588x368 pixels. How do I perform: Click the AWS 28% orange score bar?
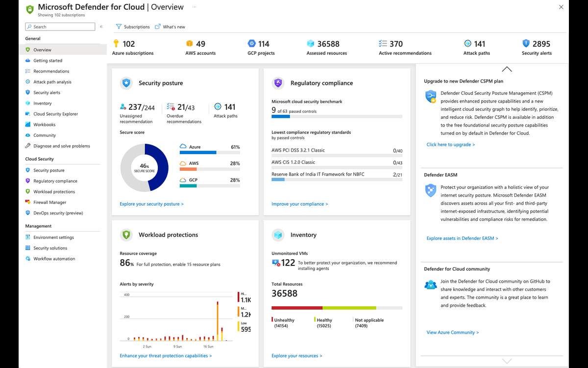[210, 169]
